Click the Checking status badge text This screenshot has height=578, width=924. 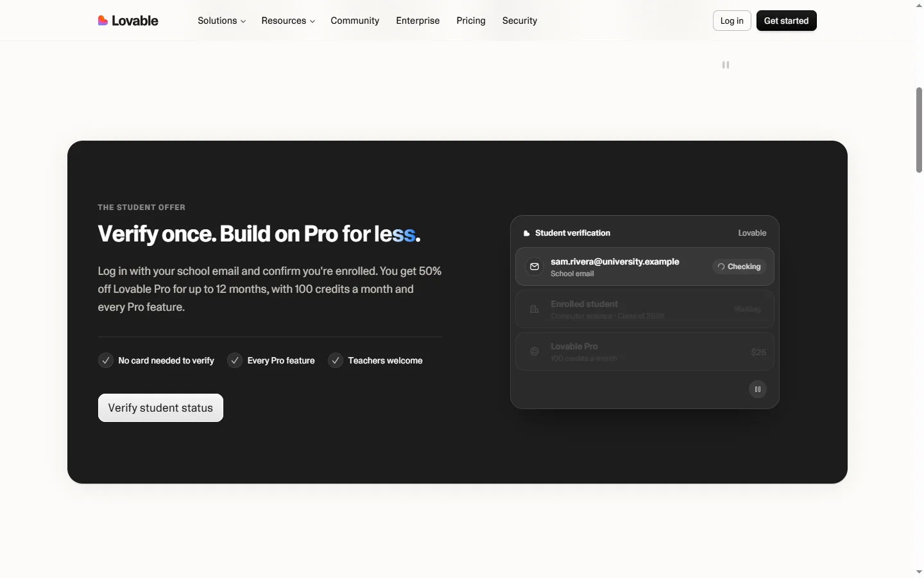pyautogui.click(x=744, y=267)
